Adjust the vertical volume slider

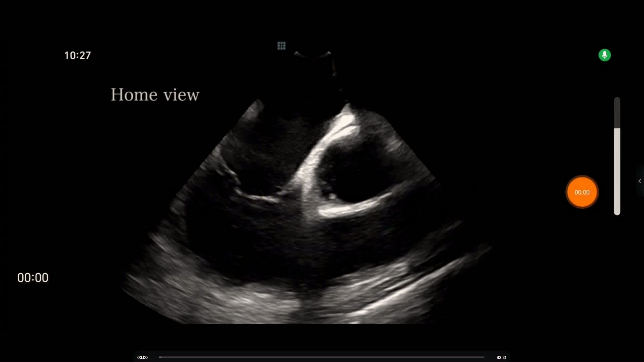pos(617,156)
